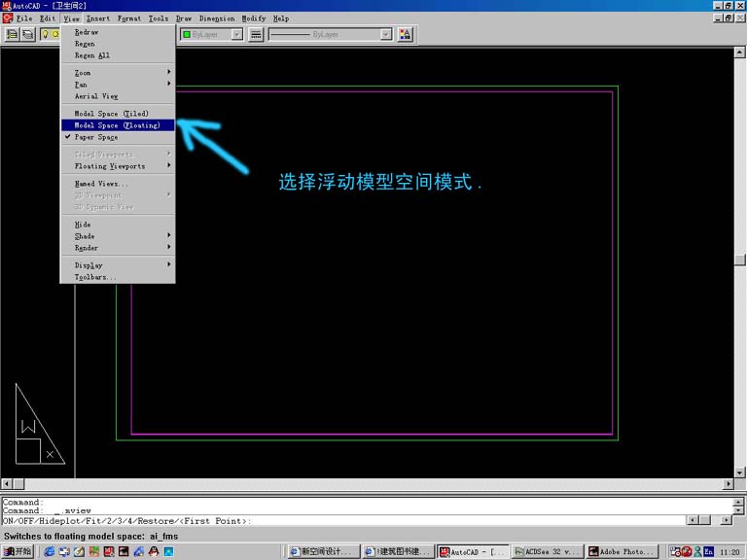
Task: Expand the Display submenu
Action: point(118,265)
